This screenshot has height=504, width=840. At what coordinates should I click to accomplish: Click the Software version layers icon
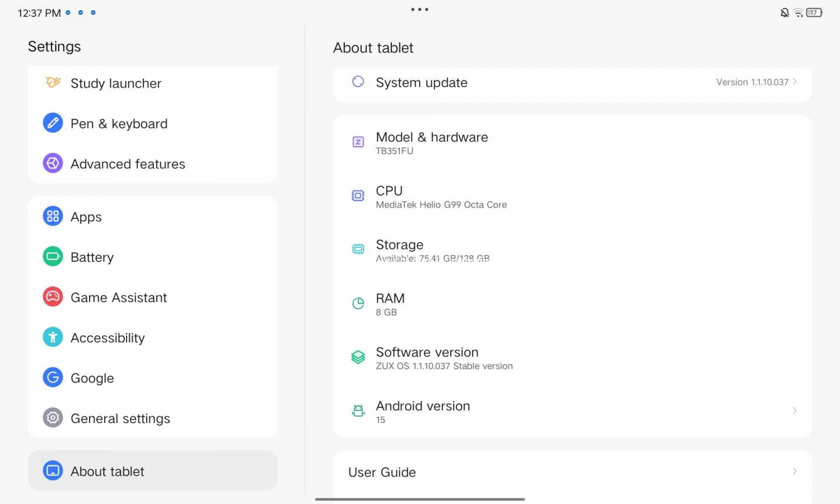358,357
